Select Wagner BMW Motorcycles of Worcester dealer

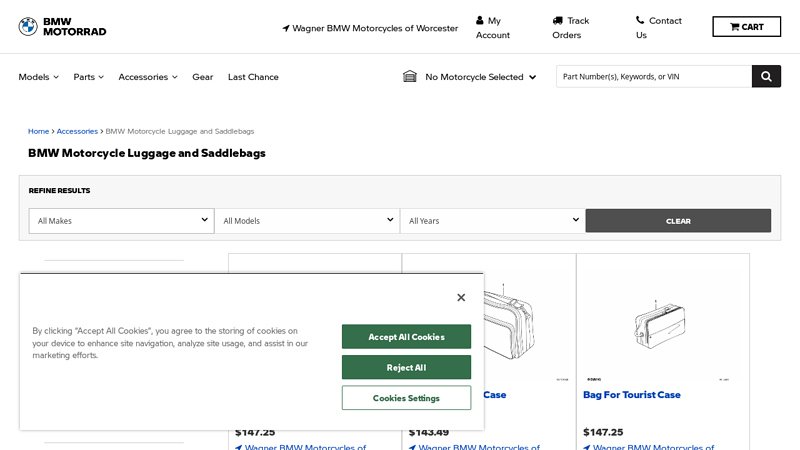370,28
